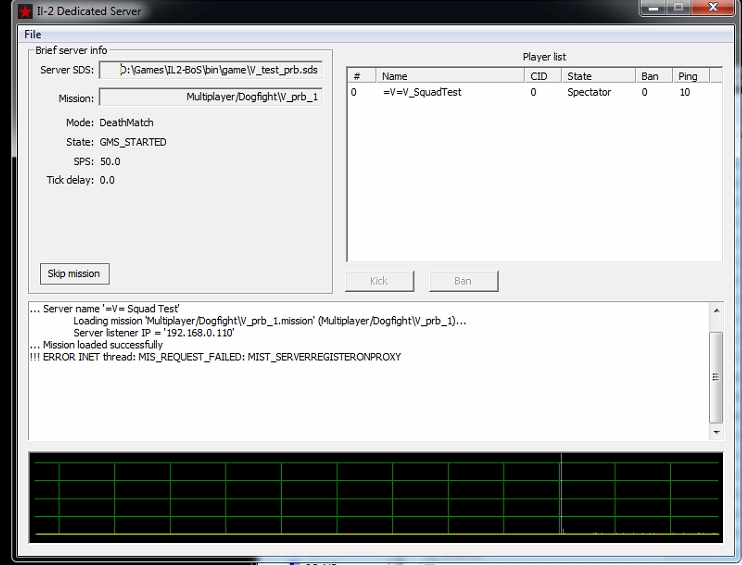This screenshot has width=742, height=565.
Task: Open the File menu
Action: [33, 34]
